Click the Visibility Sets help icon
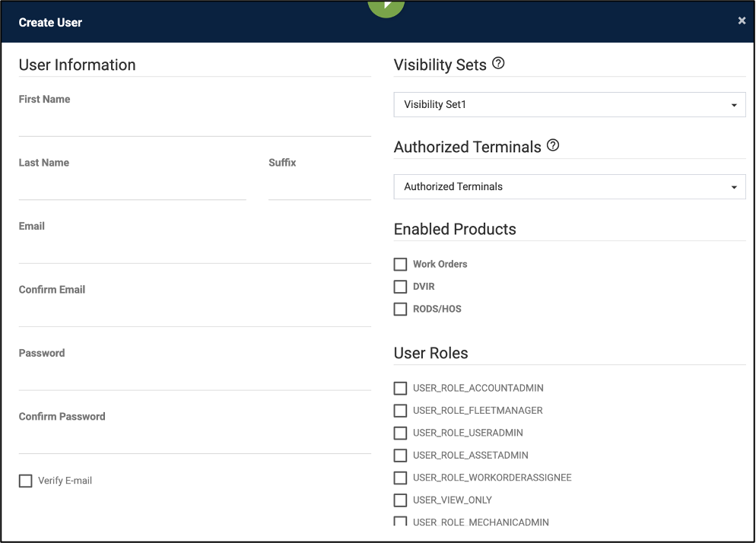 click(x=498, y=63)
